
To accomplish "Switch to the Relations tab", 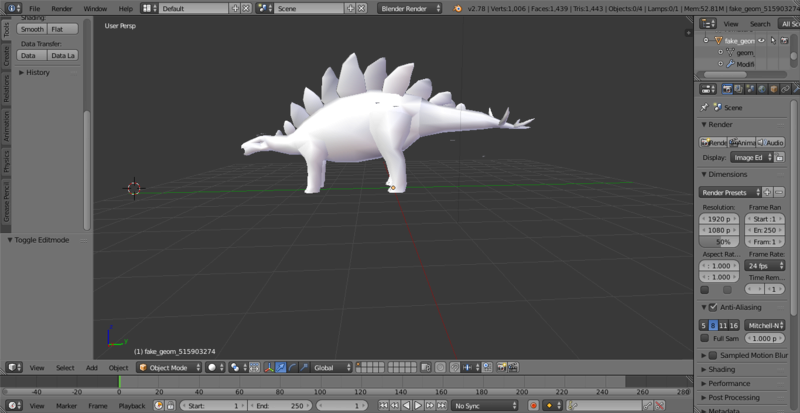I will tap(6, 88).
